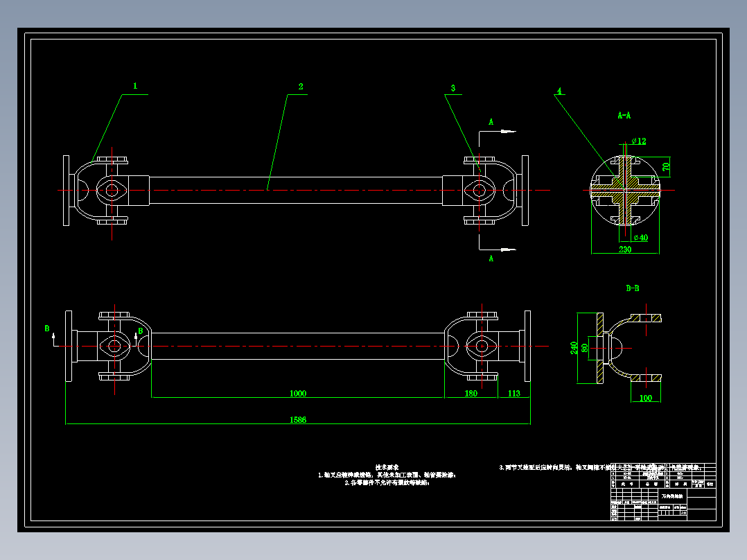Click the 113 dimension text
The image size is (747, 560).
pyautogui.click(x=514, y=393)
